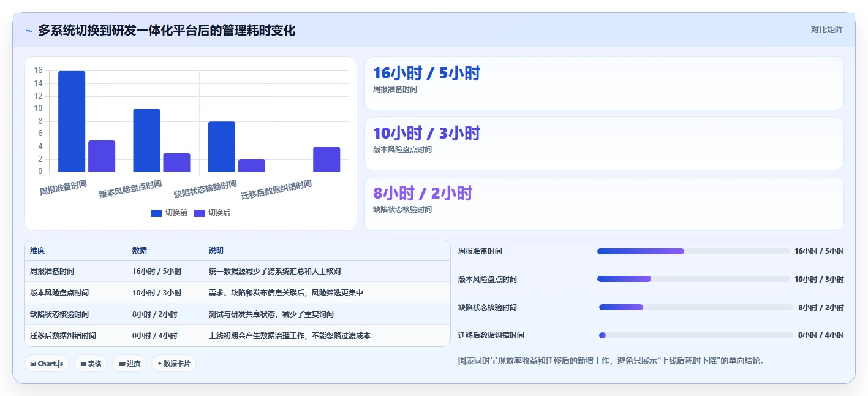The width and height of the screenshot is (868, 396).
Task: Click the 切换后 bar for 缺陷状态核验时间
Action: [252, 166]
